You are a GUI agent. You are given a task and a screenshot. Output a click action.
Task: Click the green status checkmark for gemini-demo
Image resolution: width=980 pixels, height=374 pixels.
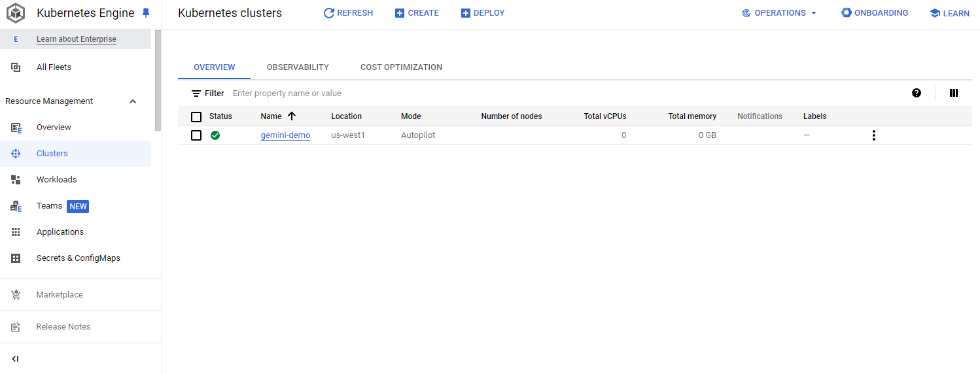click(215, 135)
